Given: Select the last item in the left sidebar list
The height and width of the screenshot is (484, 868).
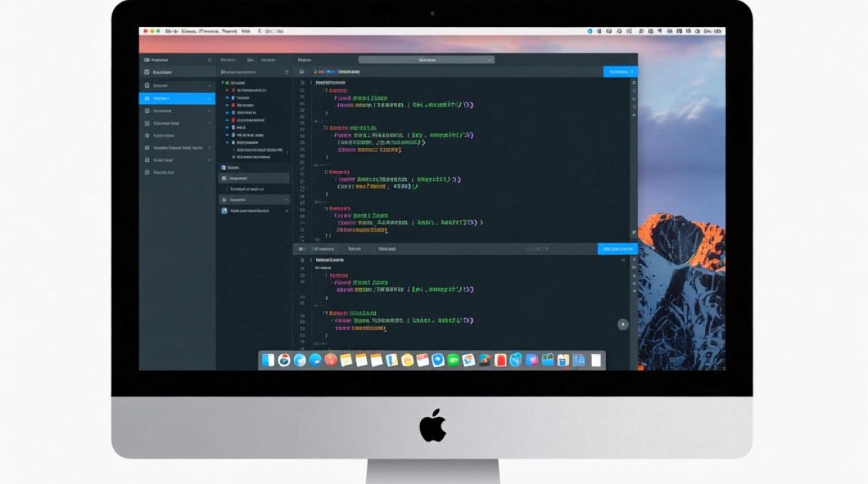Looking at the screenshot, I should click(x=163, y=172).
